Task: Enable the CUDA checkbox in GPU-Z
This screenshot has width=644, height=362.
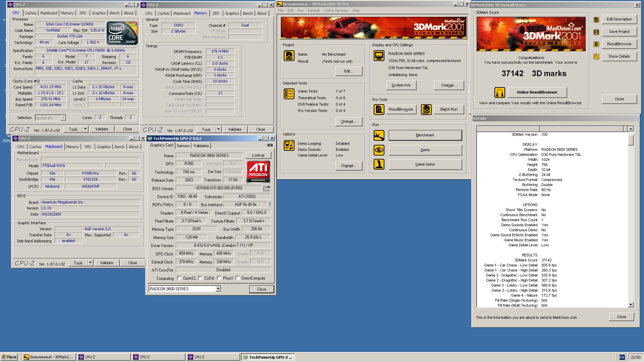Action: pos(200,278)
